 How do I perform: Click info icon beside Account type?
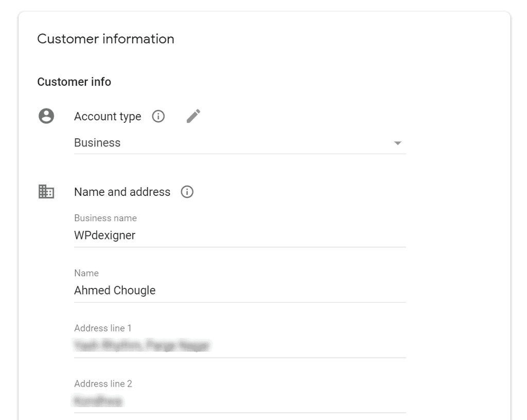[x=159, y=117]
